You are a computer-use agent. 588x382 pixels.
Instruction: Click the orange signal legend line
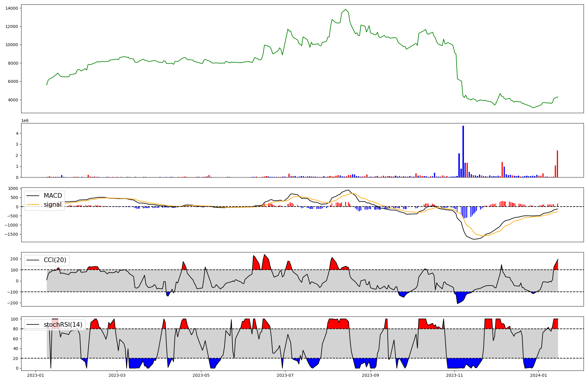(x=33, y=205)
